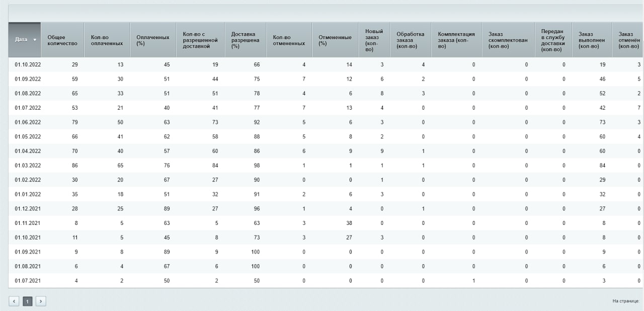The width and height of the screenshot is (644, 311).
Task: Click Передан в службу доставки header
Action: [x=553, y=40]
